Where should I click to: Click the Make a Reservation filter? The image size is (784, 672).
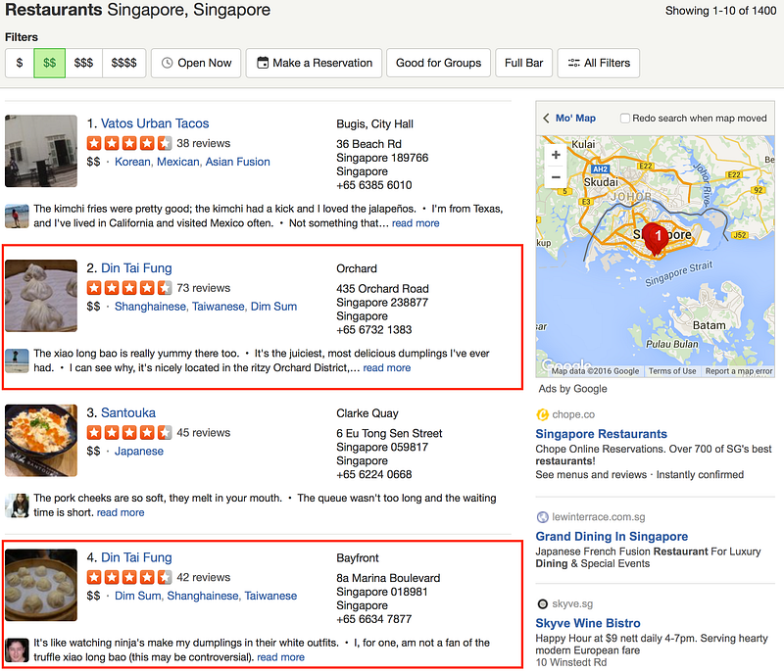coord(314,63)
